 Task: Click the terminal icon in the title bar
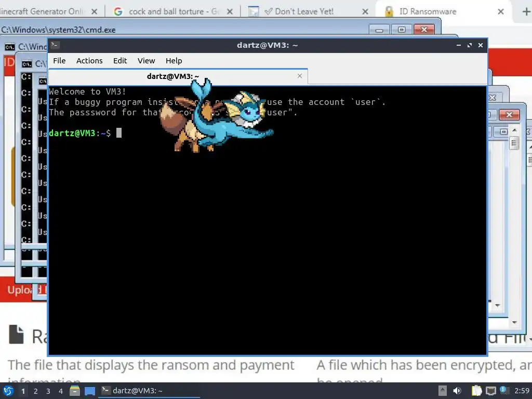click(55, 45)
